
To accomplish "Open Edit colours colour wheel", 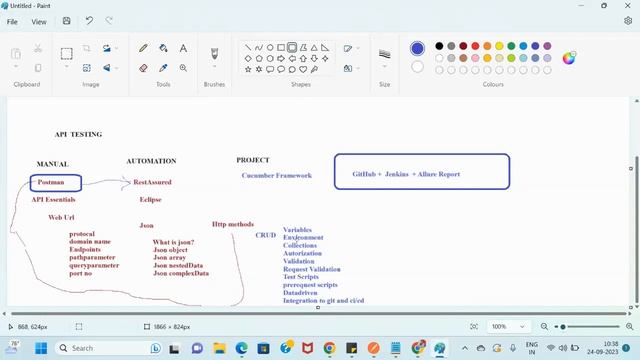I will [569, 58].
